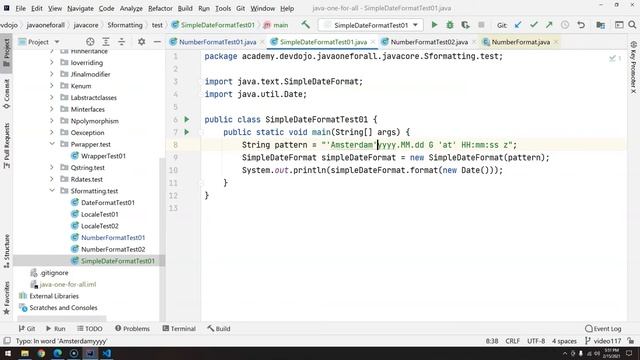Open TODO tool window
The width and height of the screenshot is (640, 360).
pos(90,329)
